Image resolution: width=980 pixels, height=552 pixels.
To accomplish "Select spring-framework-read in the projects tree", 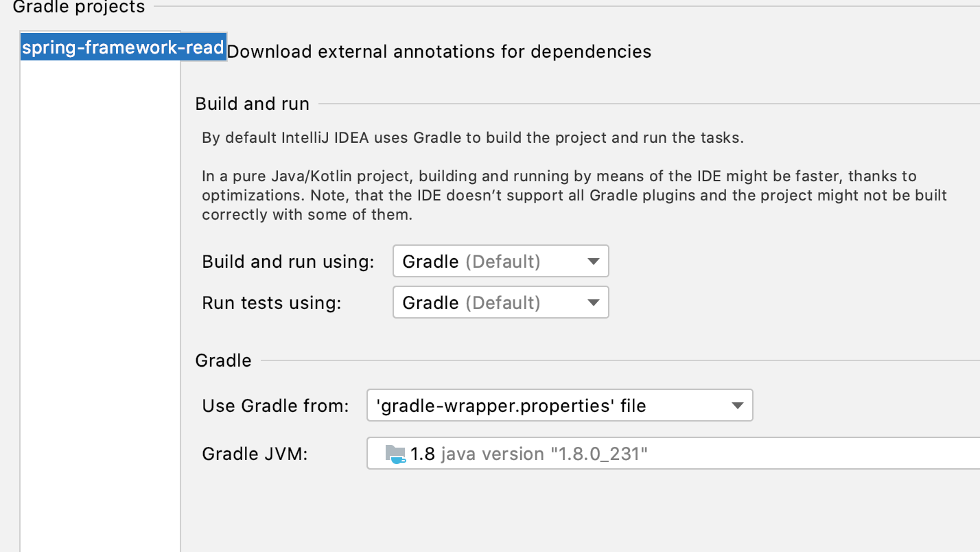I will click(x=122, y=47).
